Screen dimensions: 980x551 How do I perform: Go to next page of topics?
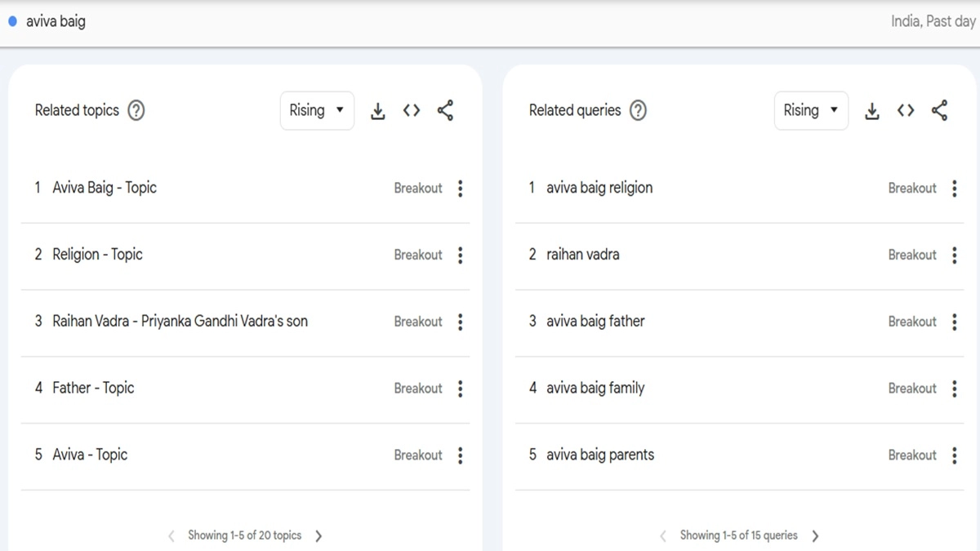318,536
